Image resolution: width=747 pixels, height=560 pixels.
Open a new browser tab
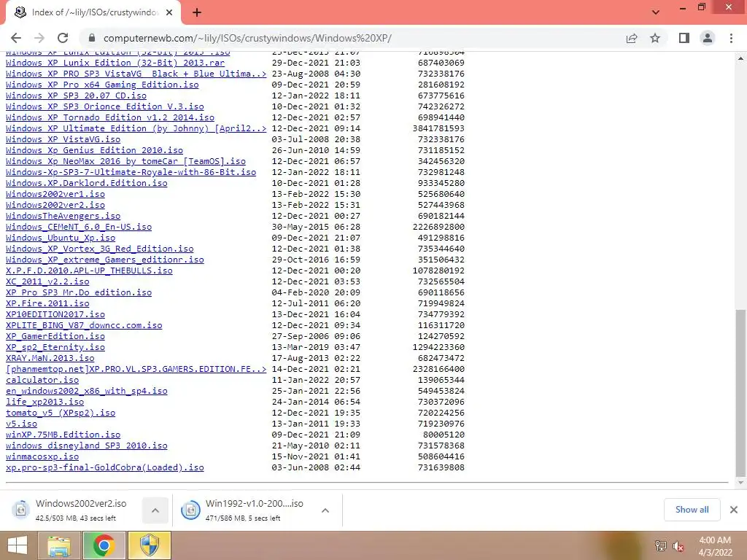(197, 12)
